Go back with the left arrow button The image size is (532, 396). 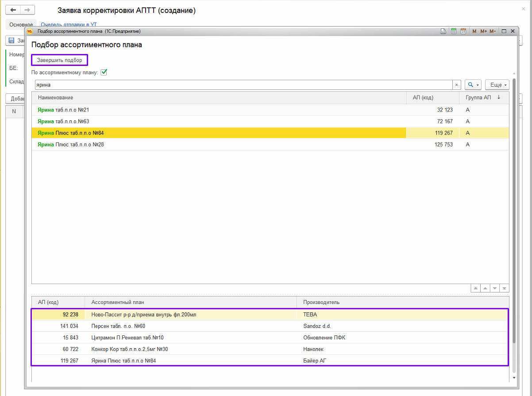pyautogui.click(x=13, y=10)
